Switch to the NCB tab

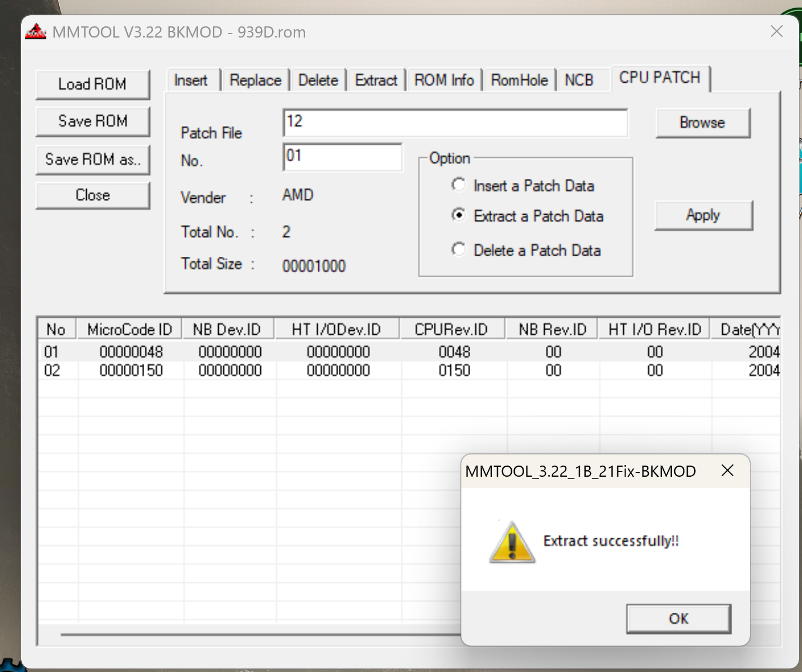point(579,80)
